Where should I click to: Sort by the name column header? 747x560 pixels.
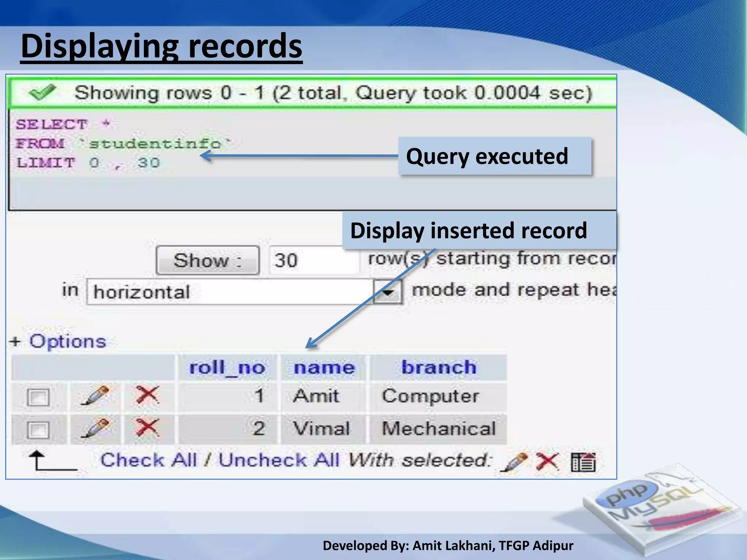point(324,367)
